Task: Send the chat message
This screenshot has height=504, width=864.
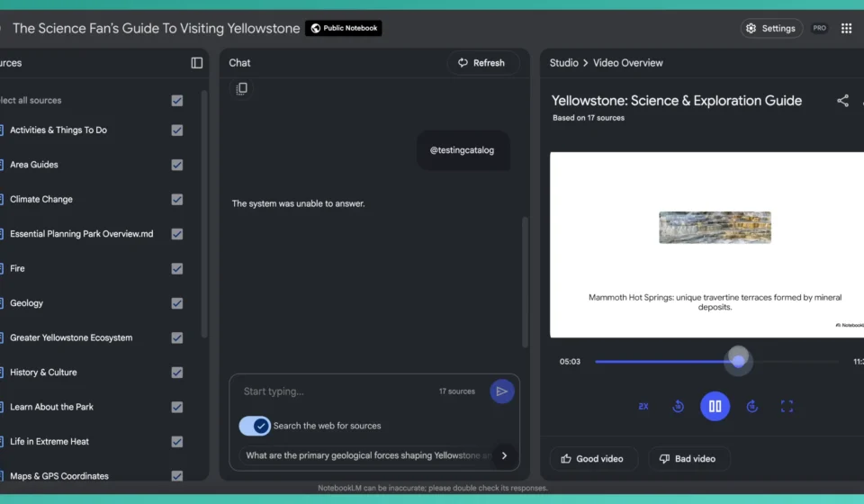Action: (x=501, y=391)
